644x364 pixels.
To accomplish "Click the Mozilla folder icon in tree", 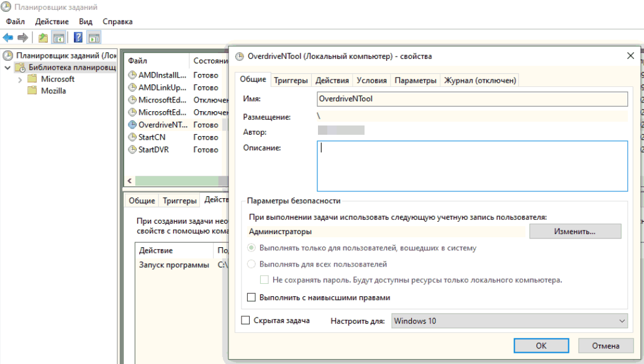I will pyautogui.click(x=32, y=91).
